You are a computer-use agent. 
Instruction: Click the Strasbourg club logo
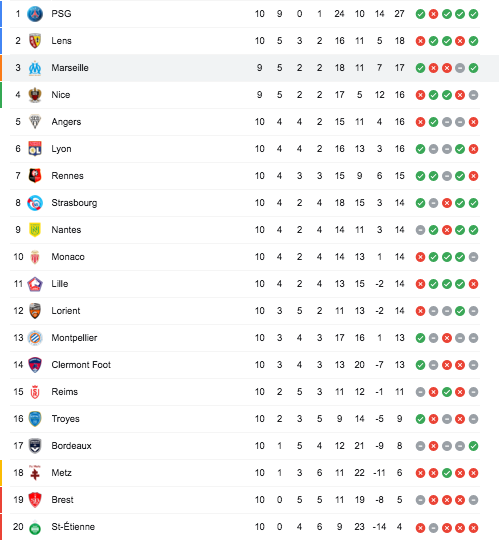(x=35, y=203)
